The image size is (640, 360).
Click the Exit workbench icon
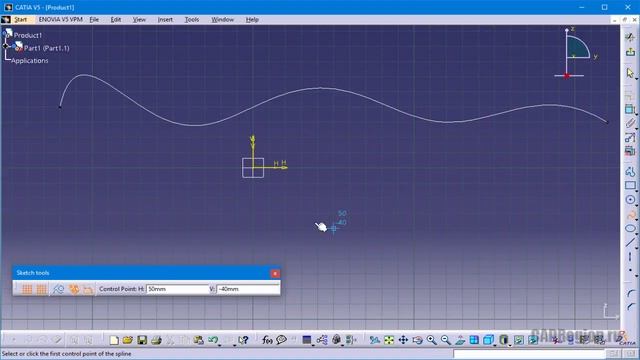point(630,52)
